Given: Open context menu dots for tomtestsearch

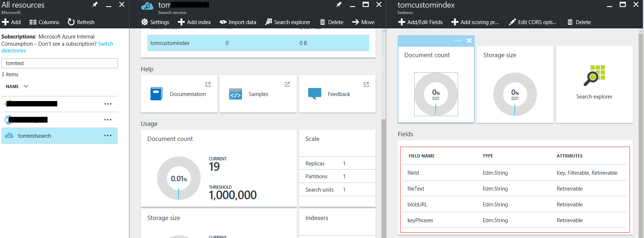Looking at the screenshot, I should (108, 136).
